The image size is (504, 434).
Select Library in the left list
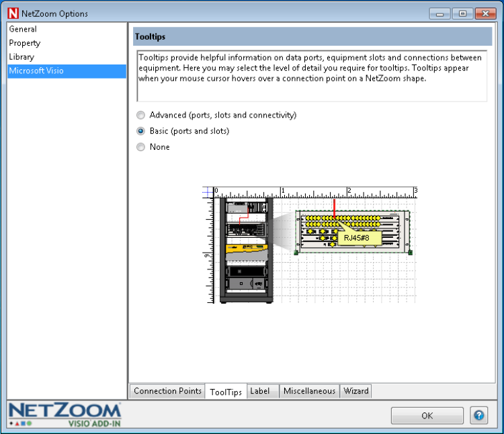point(67,57)
